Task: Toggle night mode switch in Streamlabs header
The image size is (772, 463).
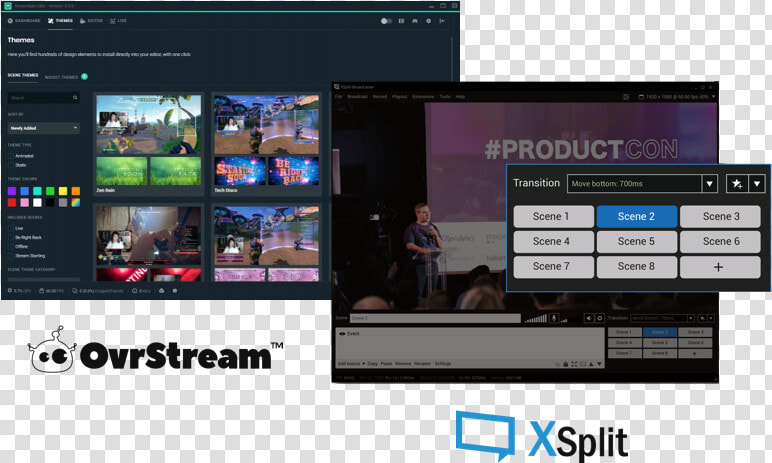Action: click(x=386, y=21)
